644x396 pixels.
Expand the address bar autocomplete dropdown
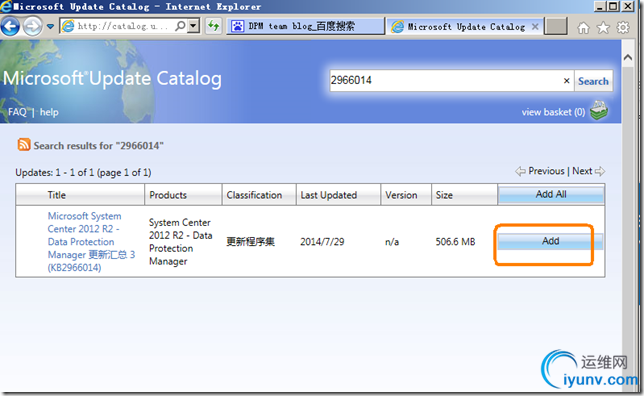coord(194,26)
